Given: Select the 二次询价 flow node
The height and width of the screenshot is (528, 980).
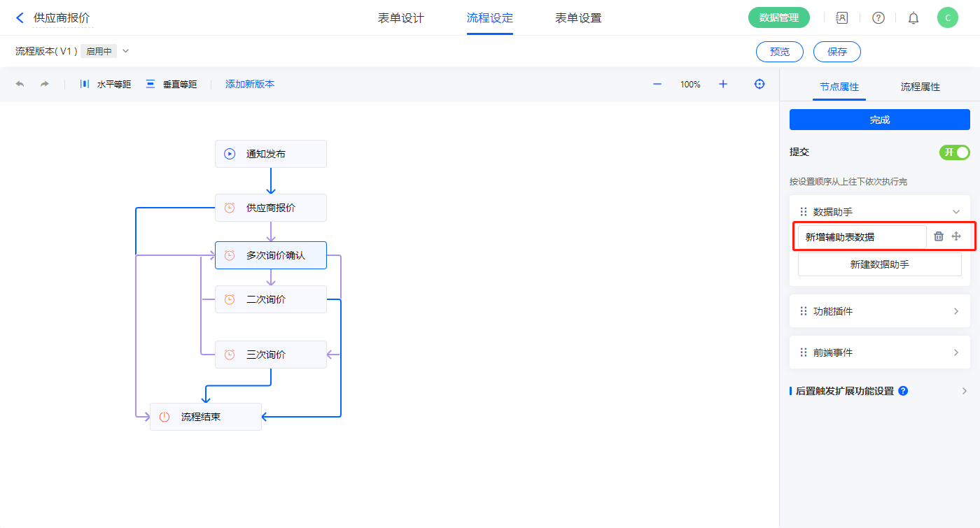Looking at the screenshot, I should point(270,299).
